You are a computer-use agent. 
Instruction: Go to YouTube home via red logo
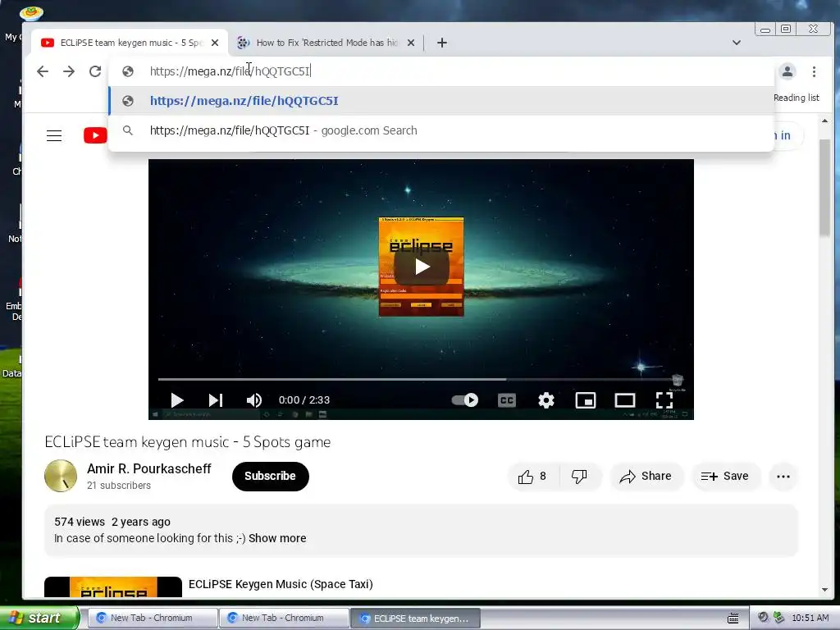pos(95,135)
